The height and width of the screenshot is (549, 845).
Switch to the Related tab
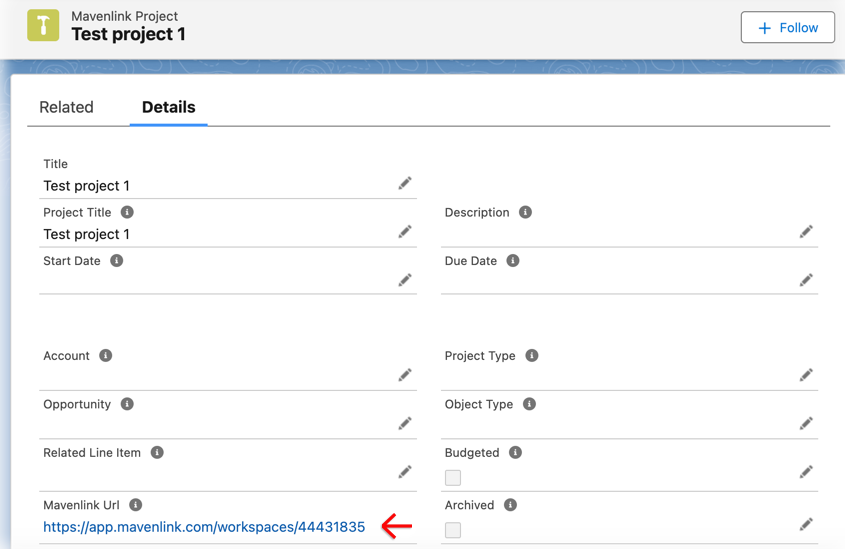coord(66,107)
